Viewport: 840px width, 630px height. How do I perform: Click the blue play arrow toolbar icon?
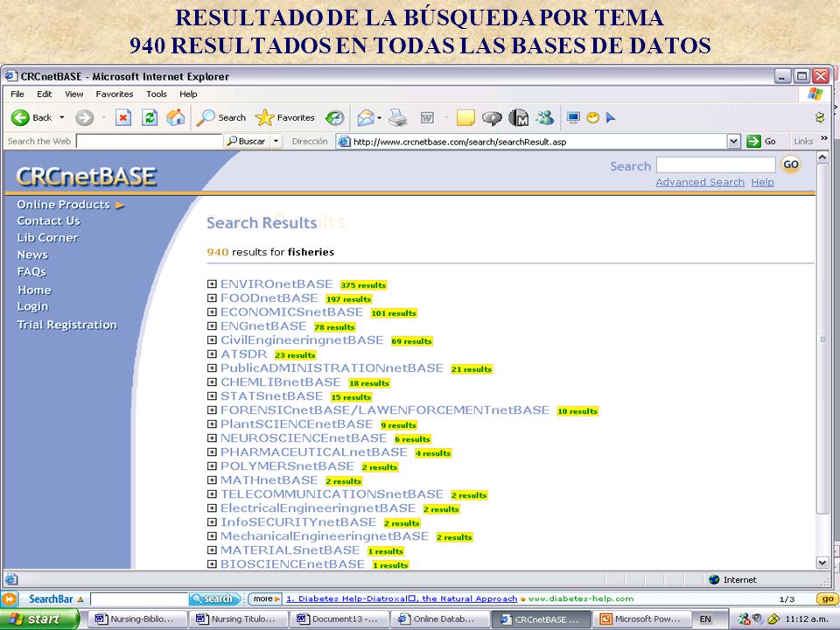610,117
